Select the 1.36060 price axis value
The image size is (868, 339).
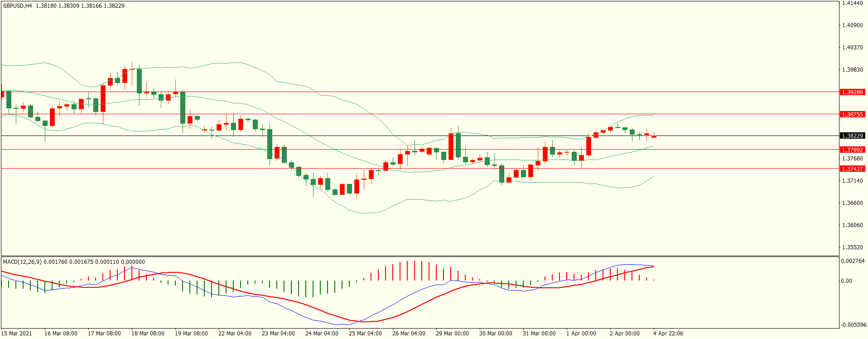coord(852,225)
